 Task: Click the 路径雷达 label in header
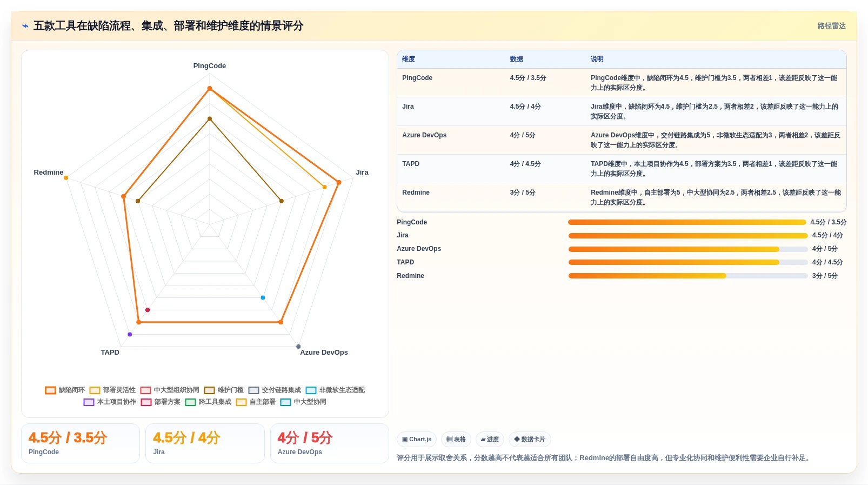point(831,26)
